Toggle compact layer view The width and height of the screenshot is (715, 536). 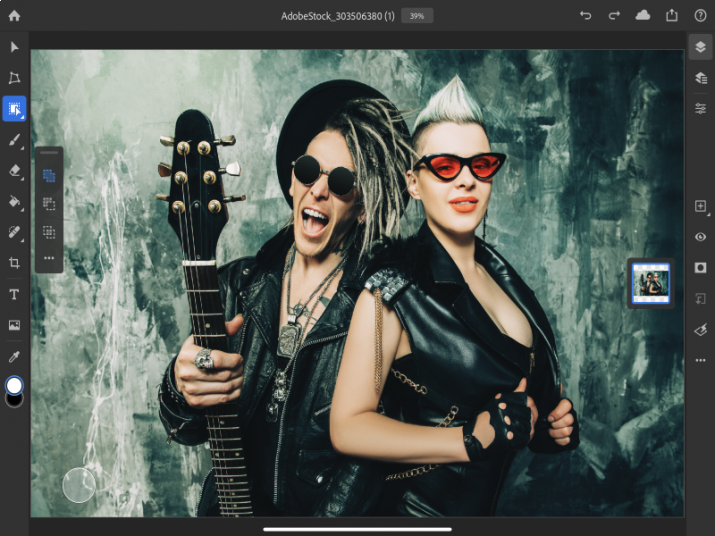[x=700, y=47]
